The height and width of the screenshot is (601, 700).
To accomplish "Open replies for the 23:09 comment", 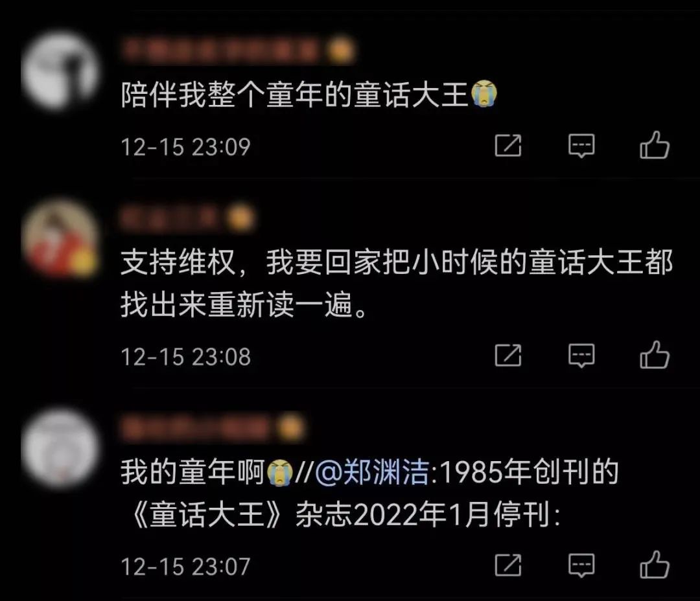I will coord(581,146).
